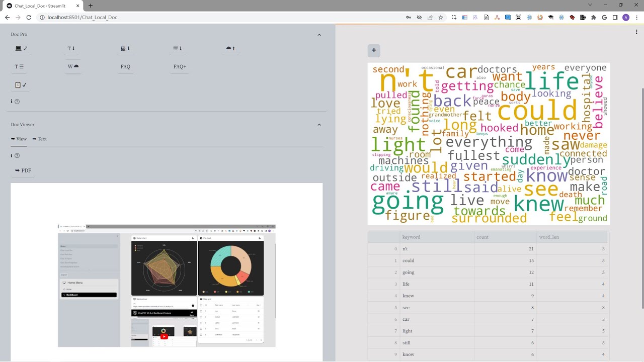Screen dimensions: 644x362
Task: Click the laptop expand button in Doc Pro
Action: [21, 49]
